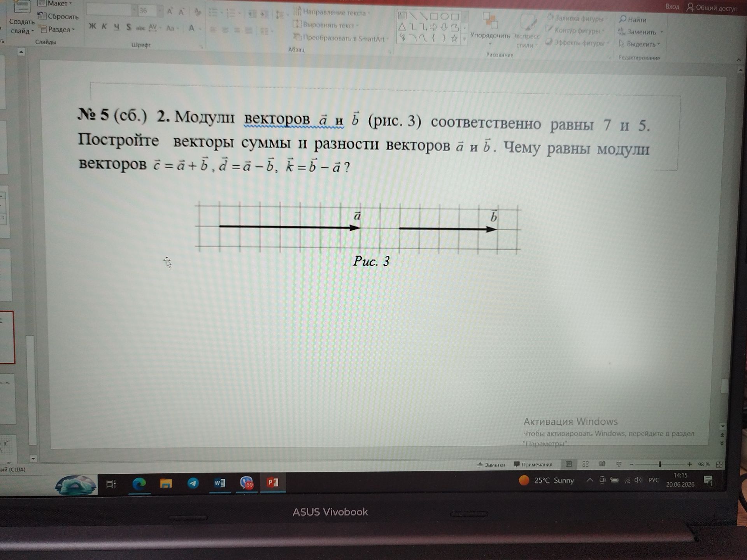Toggle the Примечания comments pane
This screenshot has height=560, width=747.
coord(533,464)
